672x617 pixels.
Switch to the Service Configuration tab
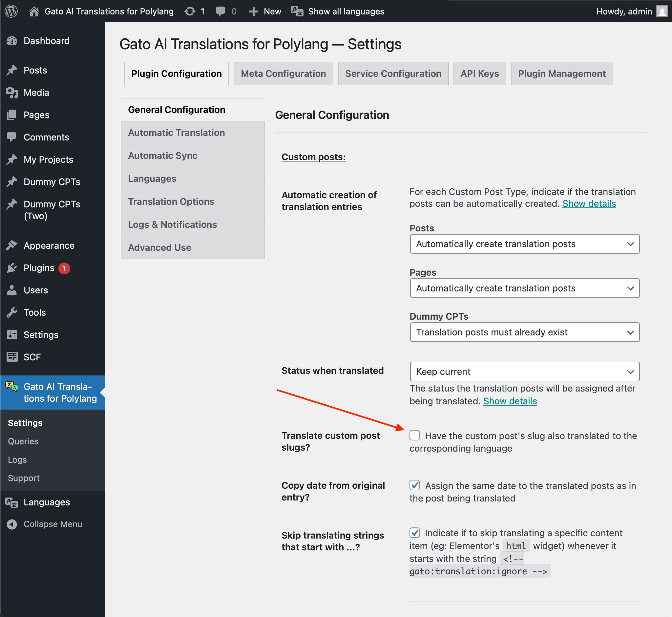(x=393, y=73)
